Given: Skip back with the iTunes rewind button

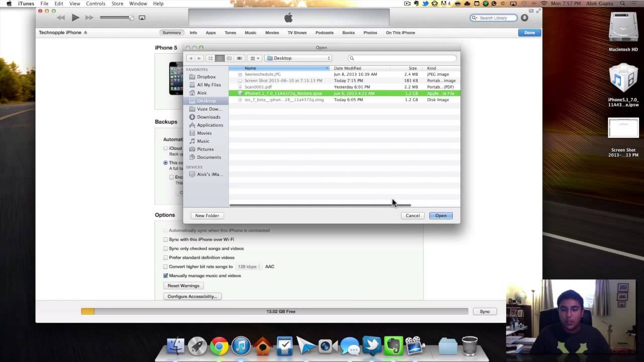Looking at the screenshot, I should tap(61, 18).
